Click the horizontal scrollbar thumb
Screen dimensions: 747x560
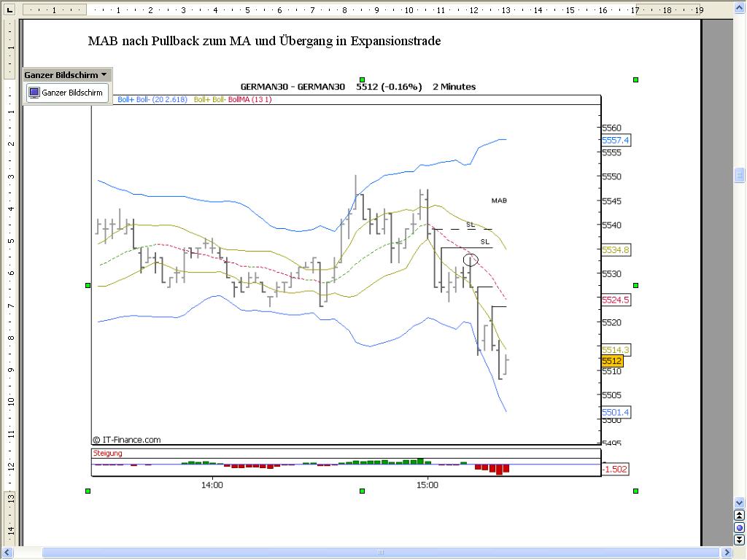pyautogui.click(x=379, y=553)
